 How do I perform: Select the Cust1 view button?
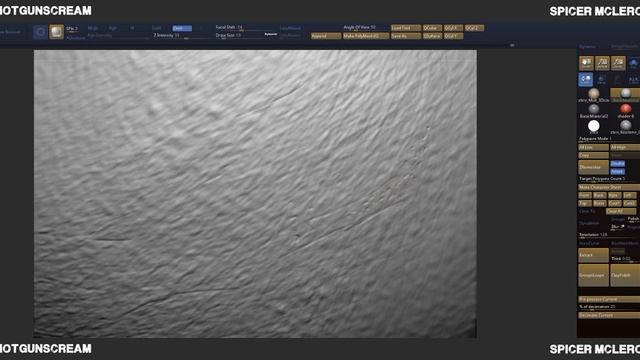[614, 203]
